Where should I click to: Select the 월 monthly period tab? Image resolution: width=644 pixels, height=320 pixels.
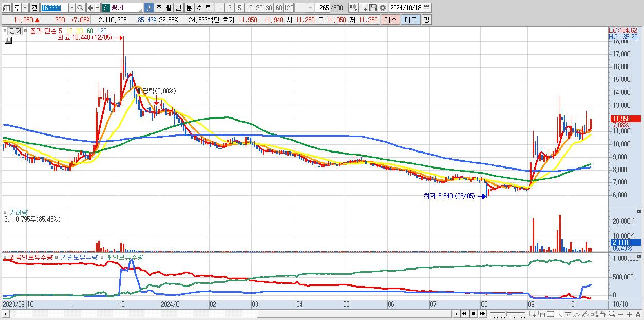pyautogui.click(x=168, y=8)
